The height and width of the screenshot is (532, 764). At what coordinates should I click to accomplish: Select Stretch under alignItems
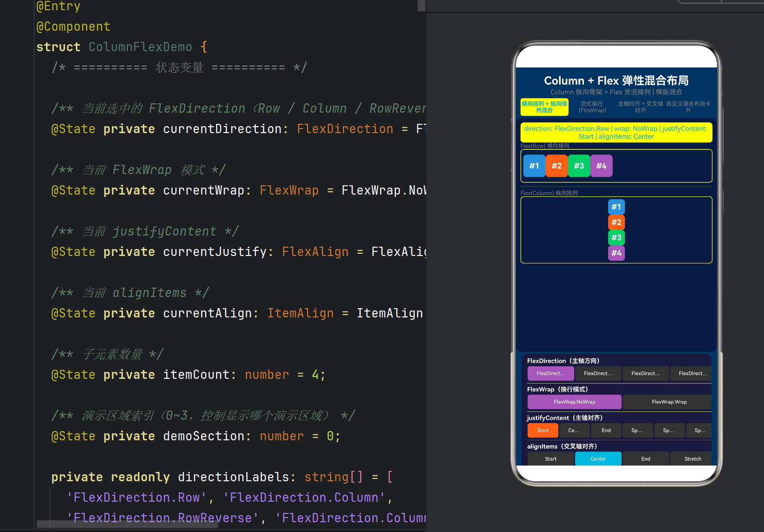pyautogui.click(x=691, y=458)
